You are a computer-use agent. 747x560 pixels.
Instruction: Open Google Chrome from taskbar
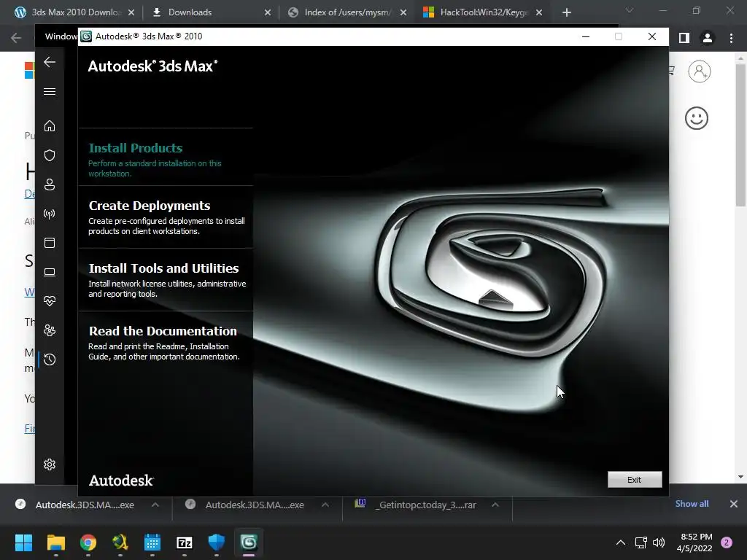point(88,542)
